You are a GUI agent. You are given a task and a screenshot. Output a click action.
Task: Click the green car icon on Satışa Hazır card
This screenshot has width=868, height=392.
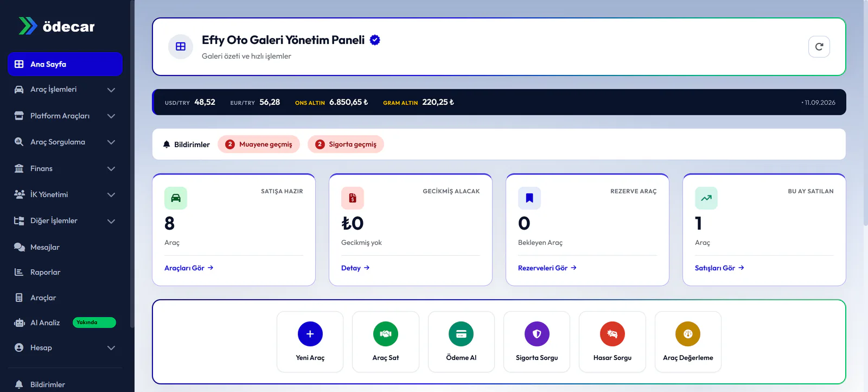tap(176, 198)
